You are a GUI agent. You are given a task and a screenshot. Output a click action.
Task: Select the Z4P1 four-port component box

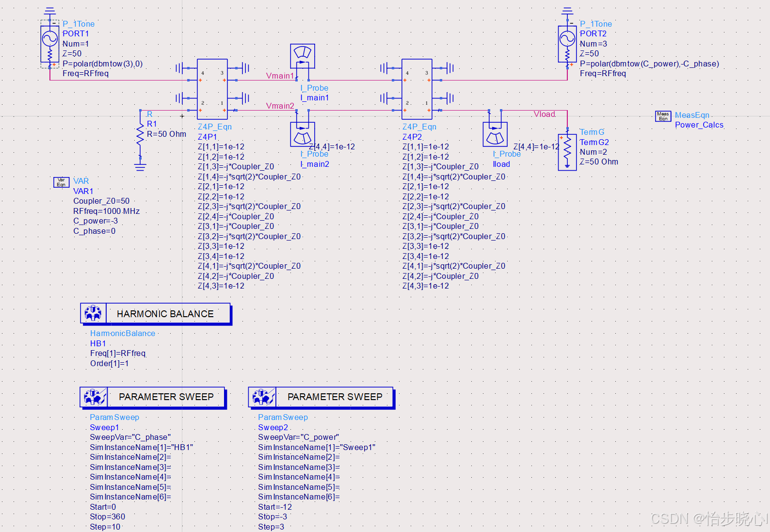tap(212, 89)
